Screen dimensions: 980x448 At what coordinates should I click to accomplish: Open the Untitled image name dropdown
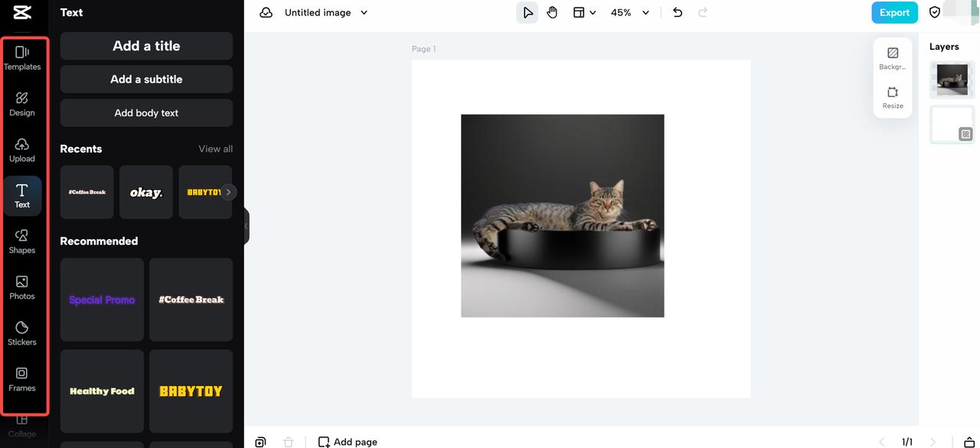pos(326,12)
